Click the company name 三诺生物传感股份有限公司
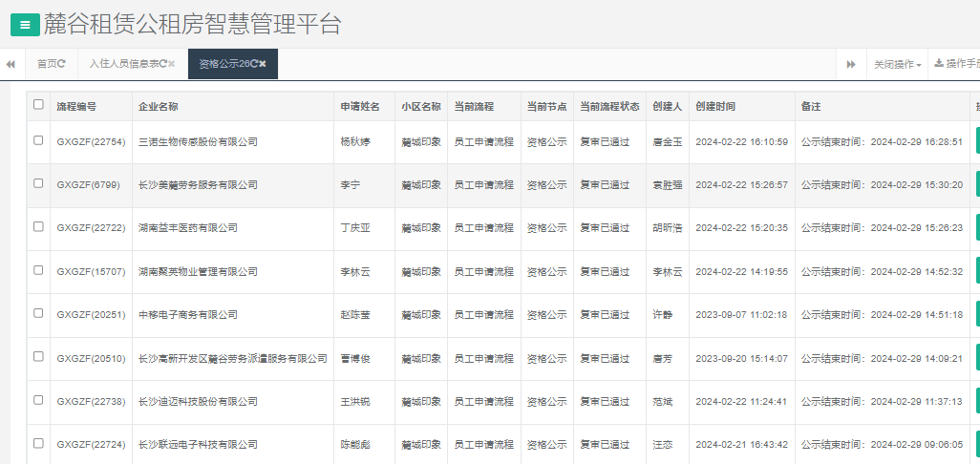 click(x=198, y=141)
